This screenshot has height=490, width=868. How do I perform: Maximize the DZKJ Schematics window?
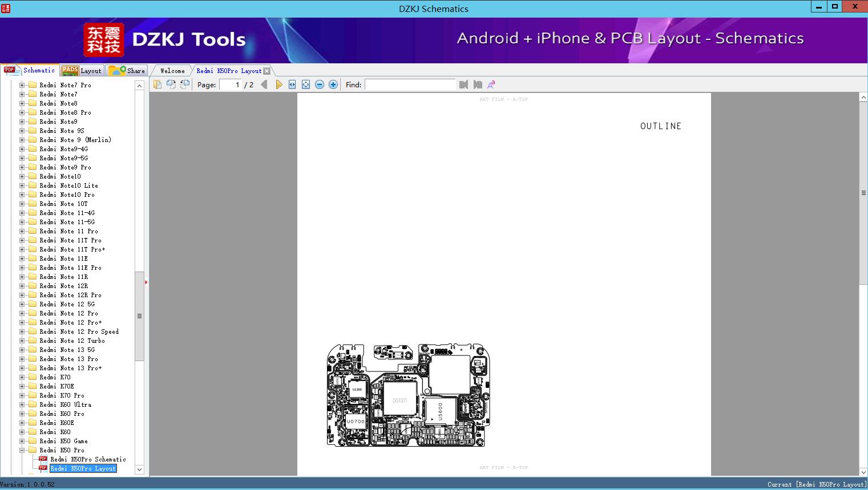835,7
